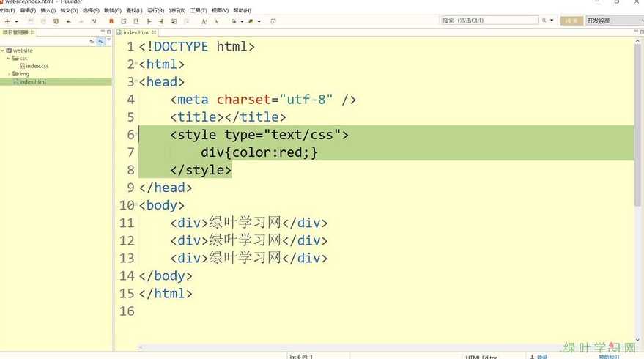Screen dimensions: 644x359
Task: Open the 编辑(E) menu
Action: click(x=28, y=10)
